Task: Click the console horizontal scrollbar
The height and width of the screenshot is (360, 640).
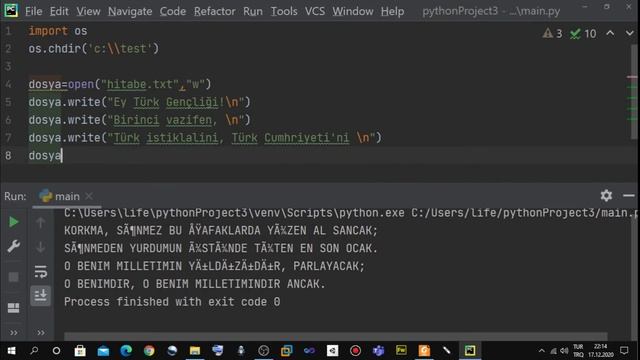Action: coord(336,336)
